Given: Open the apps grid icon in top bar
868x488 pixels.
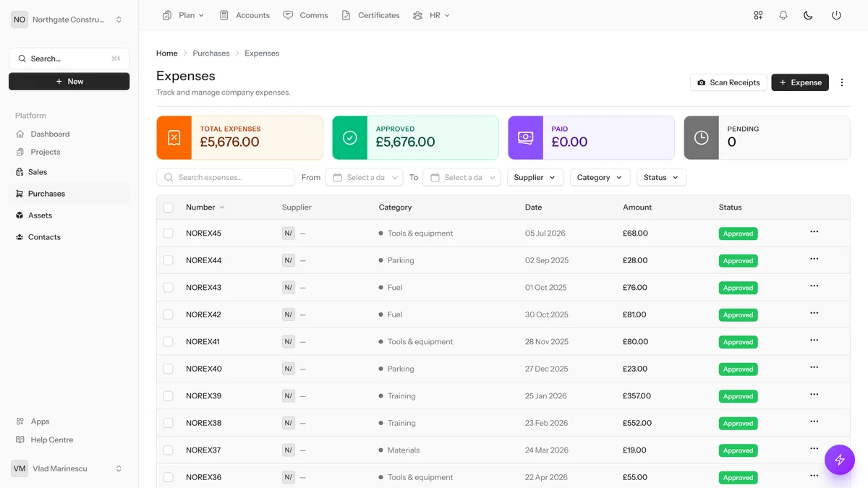Looking at the screenshot, I should point(758,15).
